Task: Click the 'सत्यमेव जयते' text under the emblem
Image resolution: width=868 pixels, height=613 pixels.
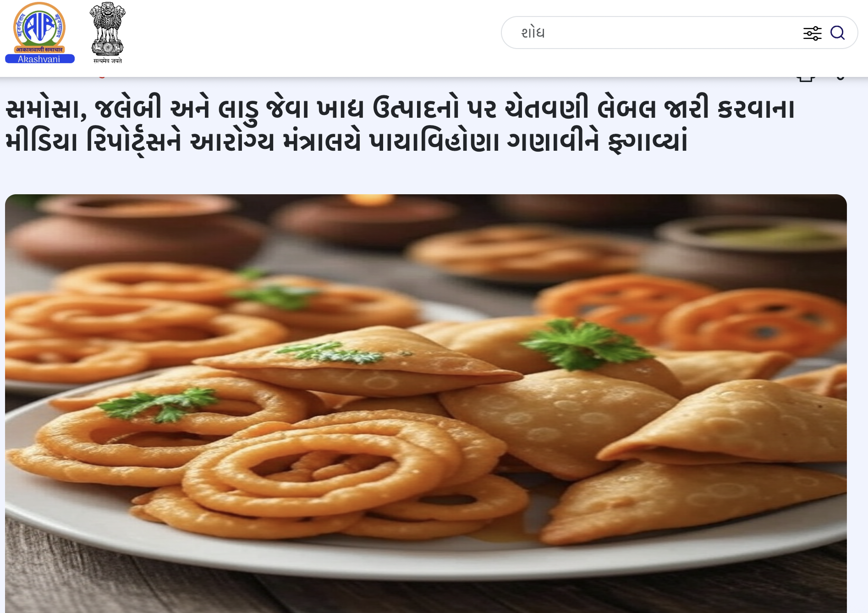Action: [x=108, y=60]
